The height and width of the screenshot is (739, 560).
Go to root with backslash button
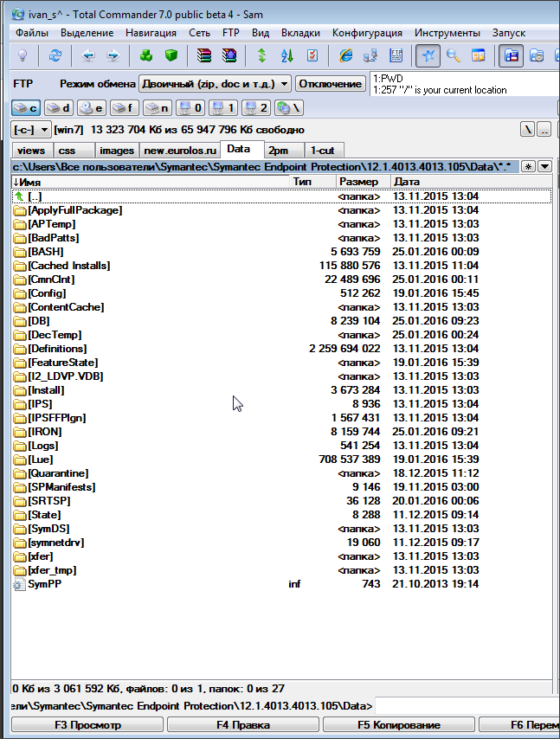527,129
